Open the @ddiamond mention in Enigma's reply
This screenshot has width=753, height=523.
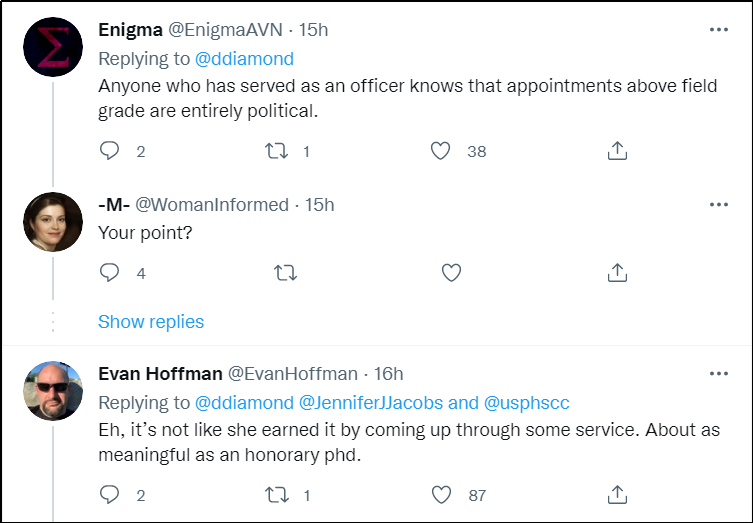point(244,59)
